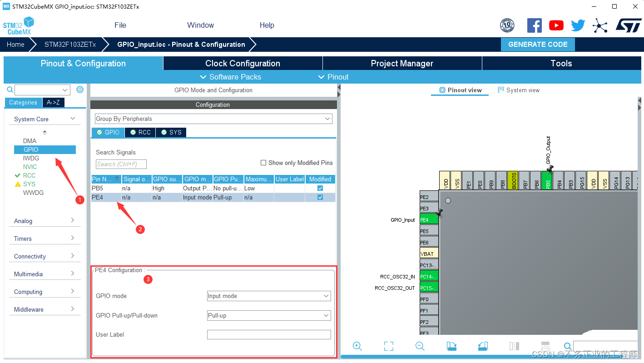The width and height of the screenshot is (644, 363).
Task: Zoom in on the pinout view
Action: pyautogui.click(x=357, y=346)
